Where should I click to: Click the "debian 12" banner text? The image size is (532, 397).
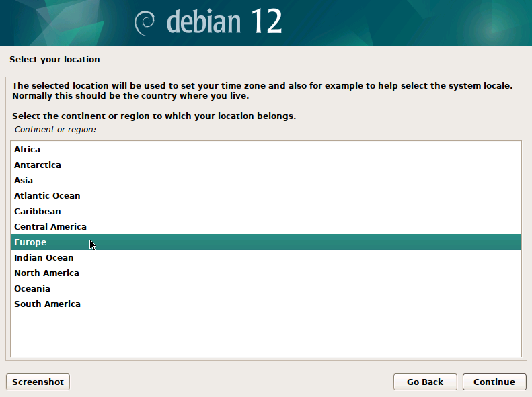(223, 22)
